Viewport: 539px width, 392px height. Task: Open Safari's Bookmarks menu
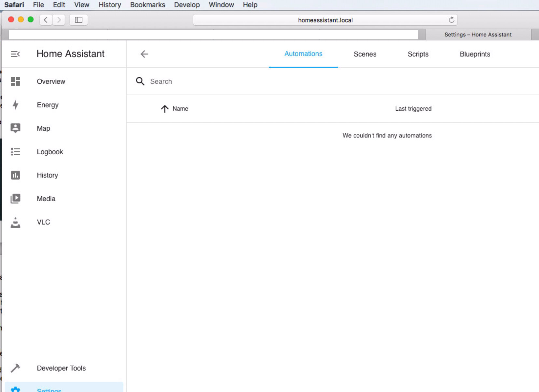pyautogui.click(x=147, y=5)
